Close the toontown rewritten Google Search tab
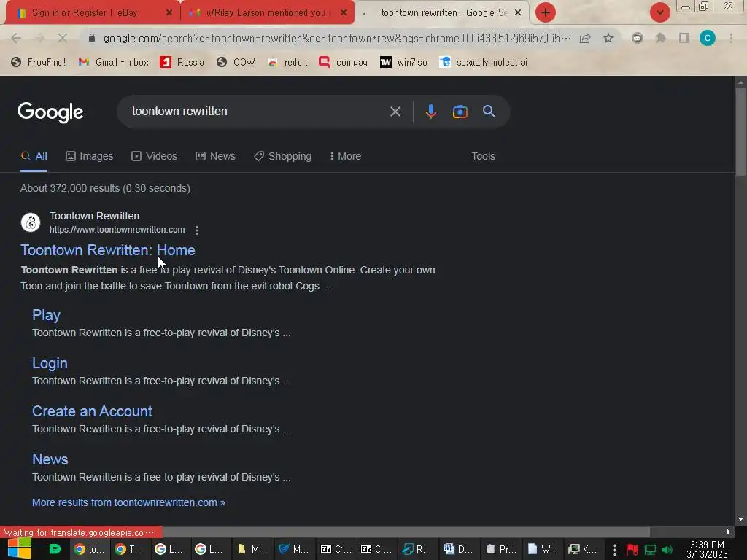747x560 pixels. click(518, 13)
